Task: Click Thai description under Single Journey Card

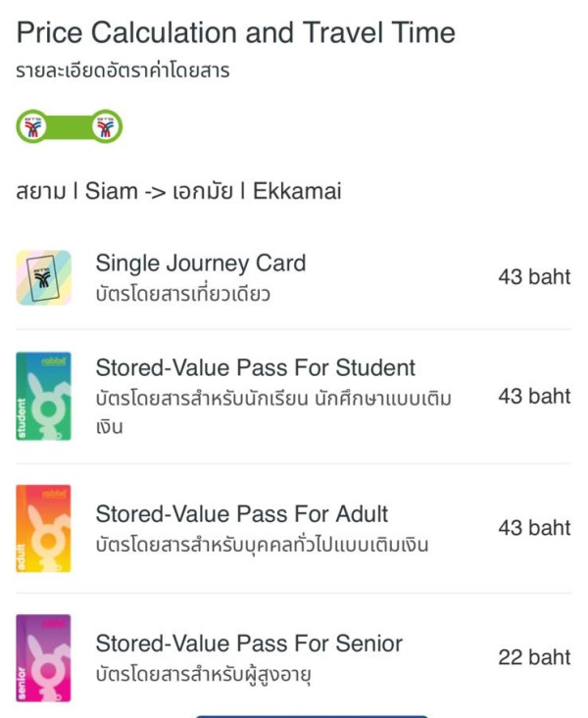Action: pos(182,294)
